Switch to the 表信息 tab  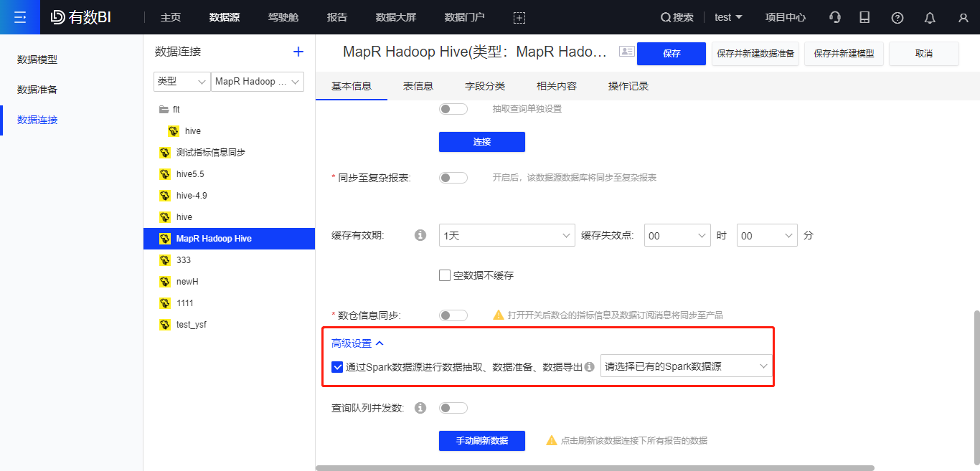click(x=418, y=86)
